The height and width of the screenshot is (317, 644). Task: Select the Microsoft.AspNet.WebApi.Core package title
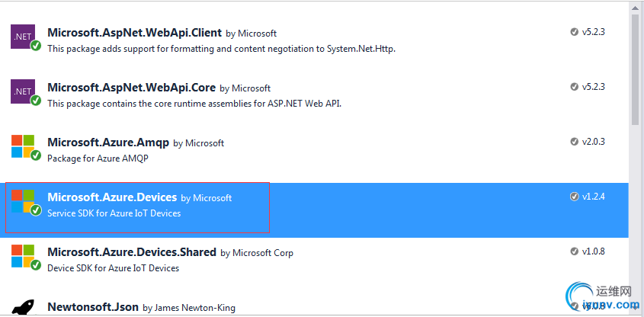(x=131, y=88)
